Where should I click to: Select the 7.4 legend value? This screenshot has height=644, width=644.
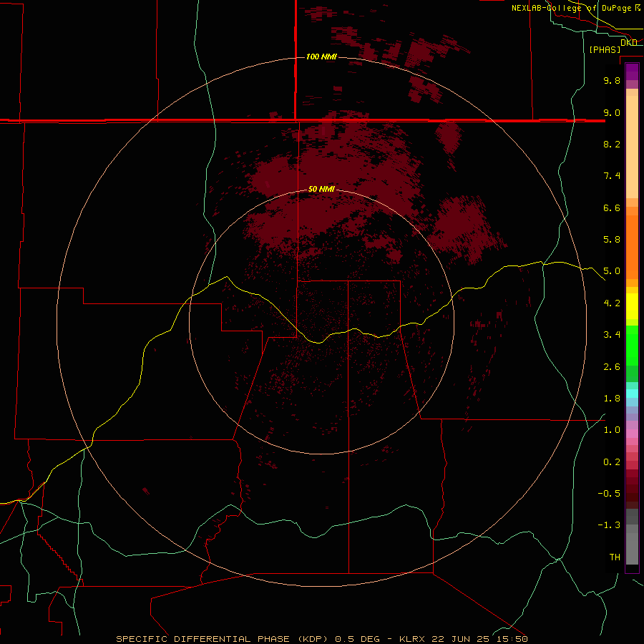click(612, 176)
